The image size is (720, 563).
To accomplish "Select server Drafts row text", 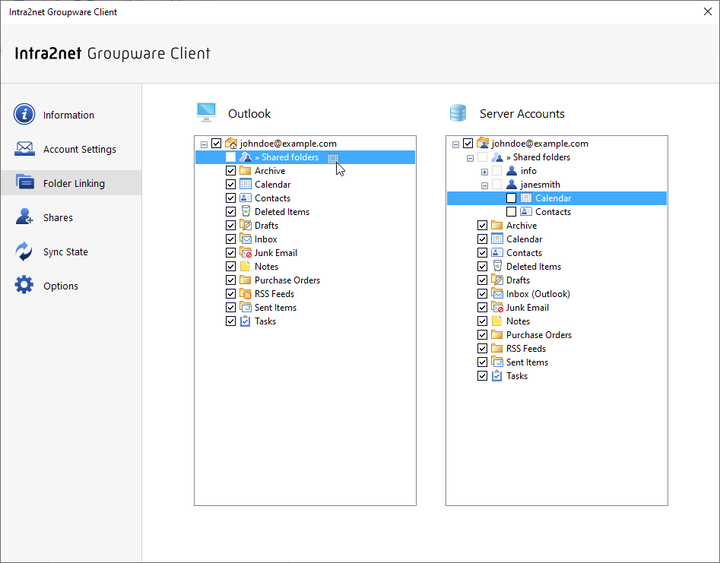I will pyautogui.click(x=518, y=280).
